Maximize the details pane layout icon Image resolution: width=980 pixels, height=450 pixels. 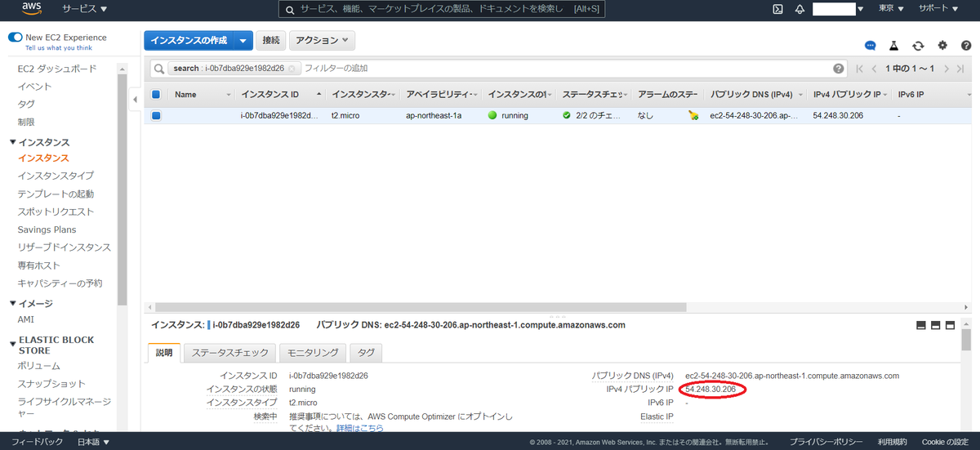(x=950, y=325)
